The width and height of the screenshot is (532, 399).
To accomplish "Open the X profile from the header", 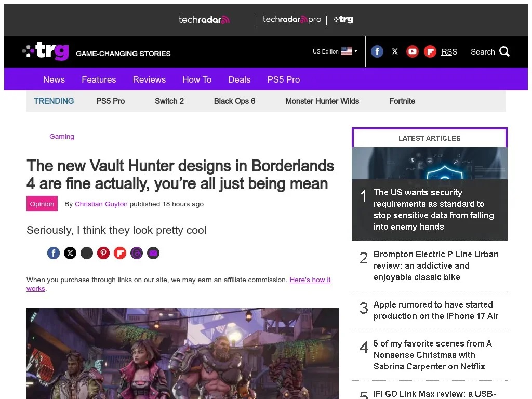I will point(395,51).
